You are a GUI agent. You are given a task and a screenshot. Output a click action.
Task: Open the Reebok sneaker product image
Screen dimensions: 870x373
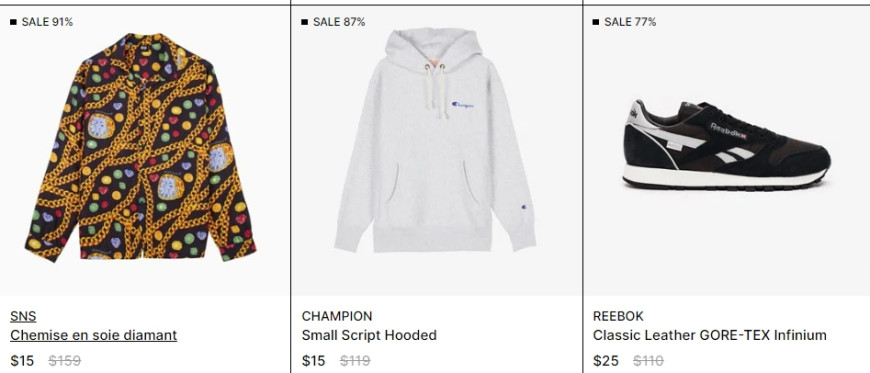[x=726, y=145]
